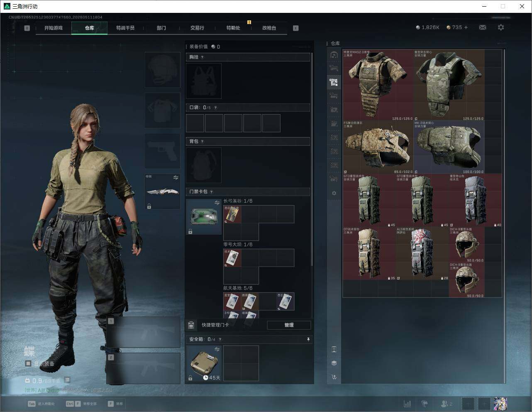Select the equipped melee knife

click(162, 191)
